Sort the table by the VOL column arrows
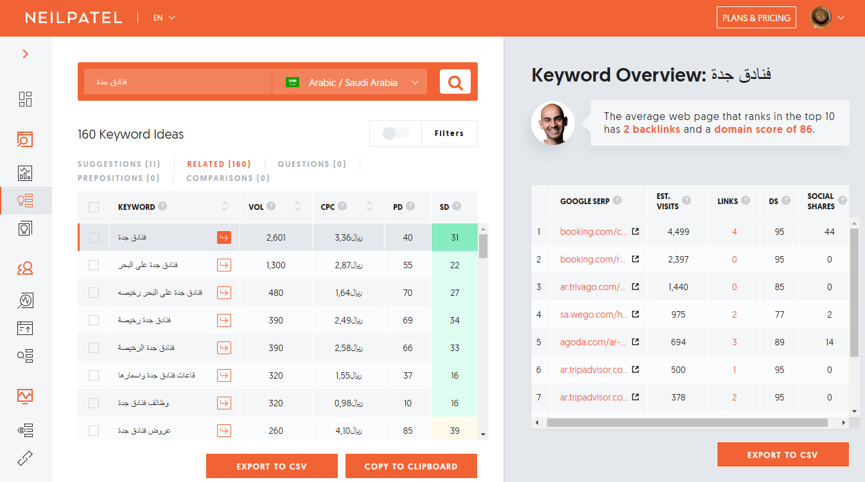The width and height of the screenshot is (865, 482). pyautogui.click(x=297, y=206)
